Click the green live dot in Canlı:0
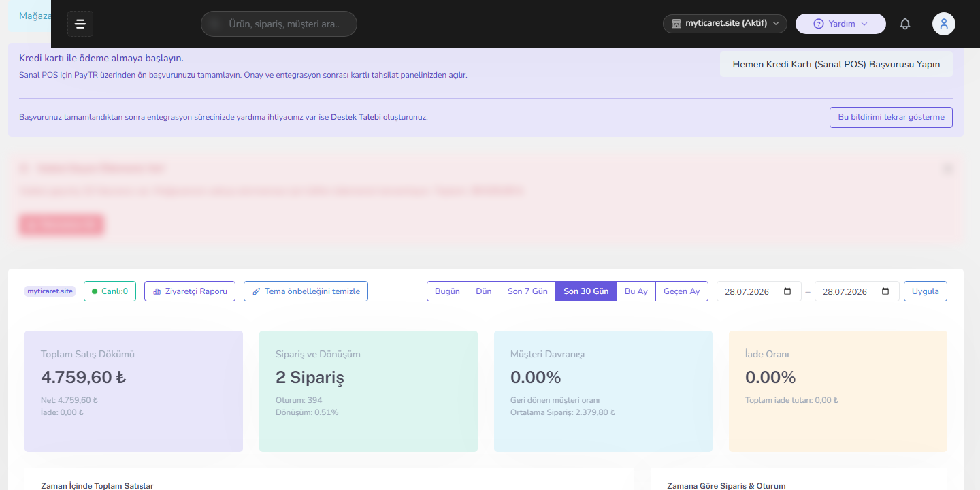The height and width of the screenshot is (490, 980). pyautogui.click(x=95, y=291)
